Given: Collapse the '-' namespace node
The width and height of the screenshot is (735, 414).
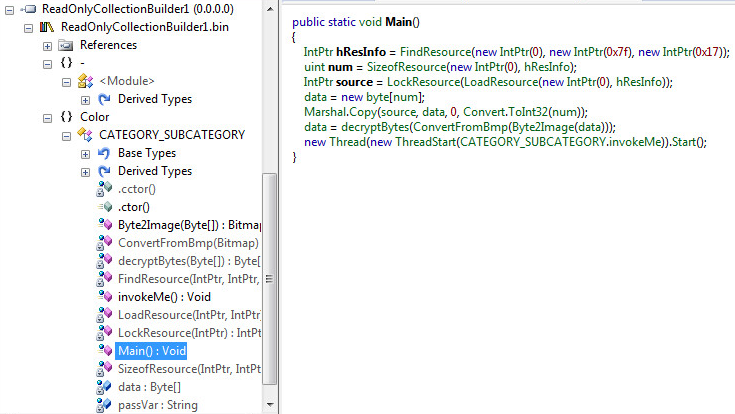Looking at the screenshot, I should click(x=47, y=64).
